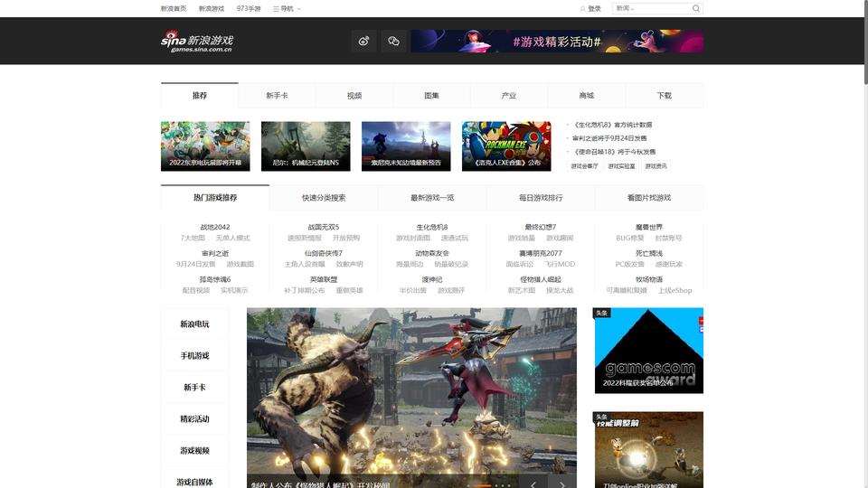This screenshot has width=868, height=488.
Task: Open 手机游戏 in the side menu
Action: click(x=194, y=356)
